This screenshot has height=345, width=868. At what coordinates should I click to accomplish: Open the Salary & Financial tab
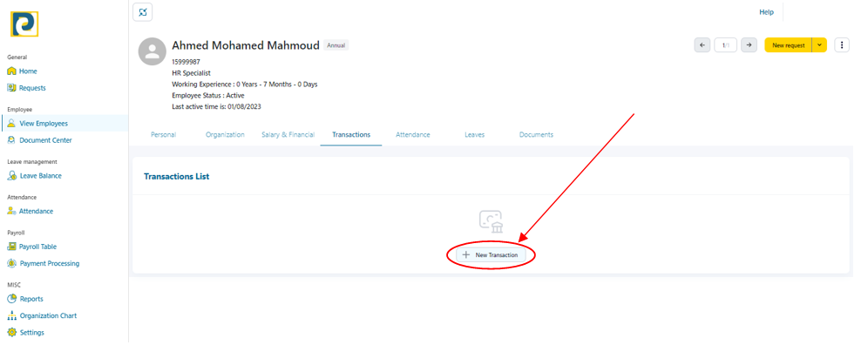pos(288,134)
